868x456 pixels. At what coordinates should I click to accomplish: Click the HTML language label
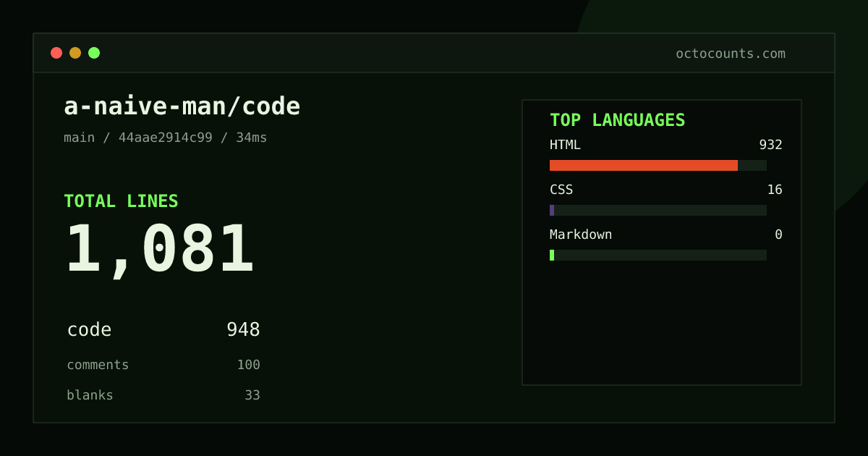pyautogui.click(x=565, y=145)
